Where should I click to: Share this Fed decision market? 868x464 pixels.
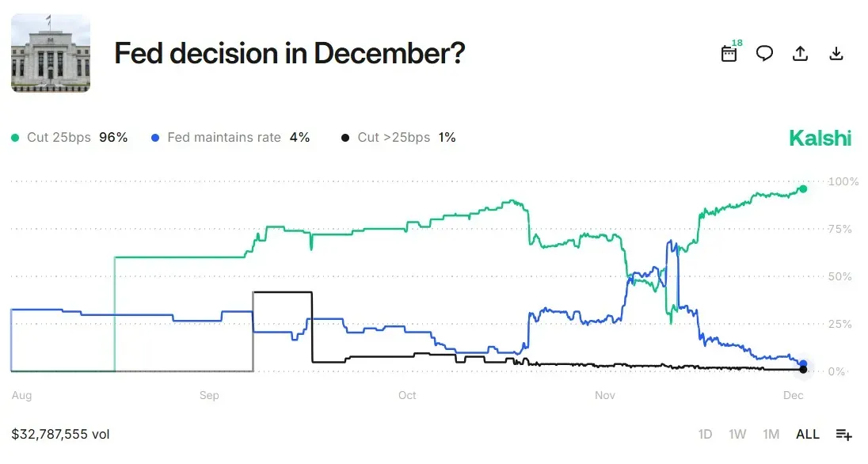point(800,53)
